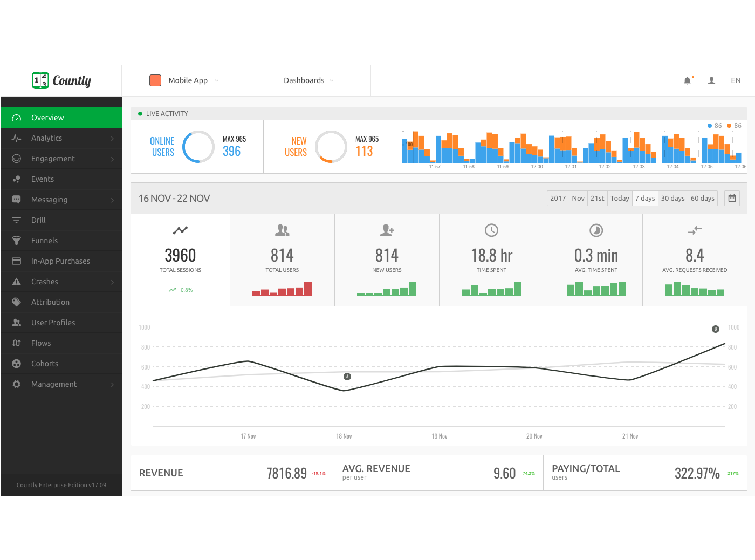Screen dimensions: 755x560
Task: Click the Attribution tag icon
Action: 17,302
